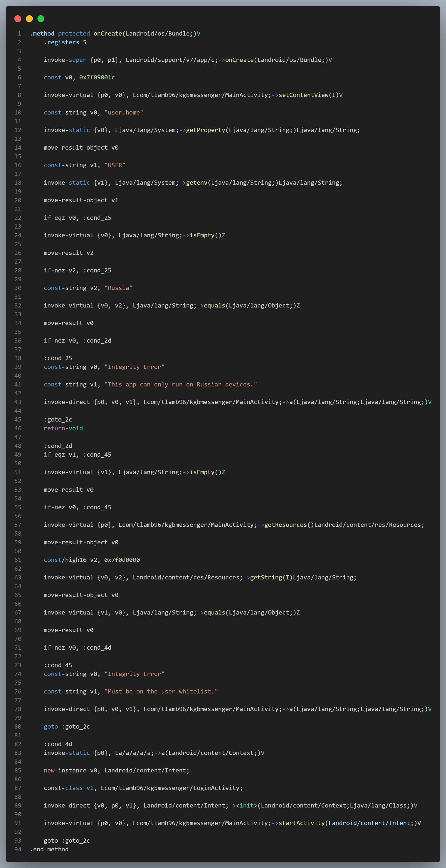The height and width of the screenshot is (868, 446).
Task: Click 'move-result-object v1' line
Action: click(81, 200)
